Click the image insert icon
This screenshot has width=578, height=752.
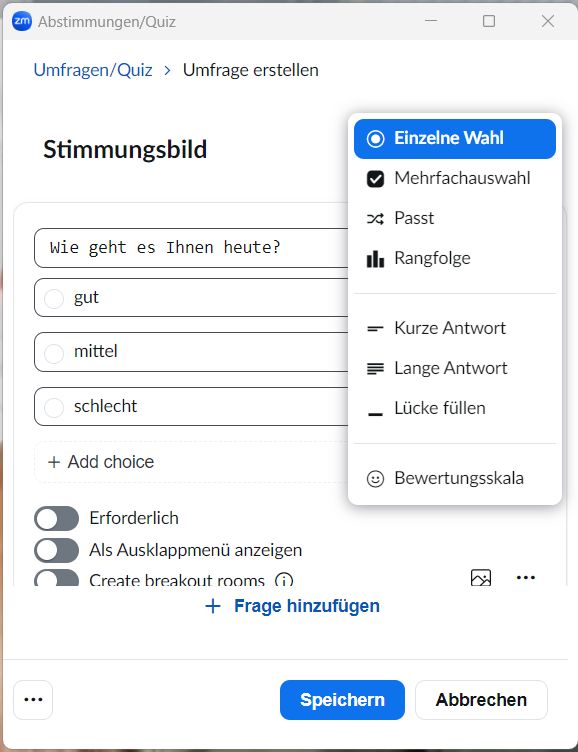(481, 577)
